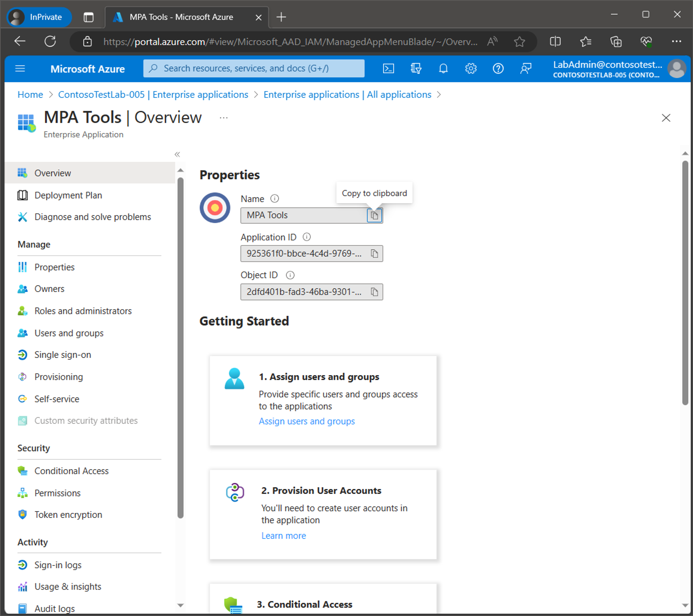Refresh the browser page

click(50, 42)
